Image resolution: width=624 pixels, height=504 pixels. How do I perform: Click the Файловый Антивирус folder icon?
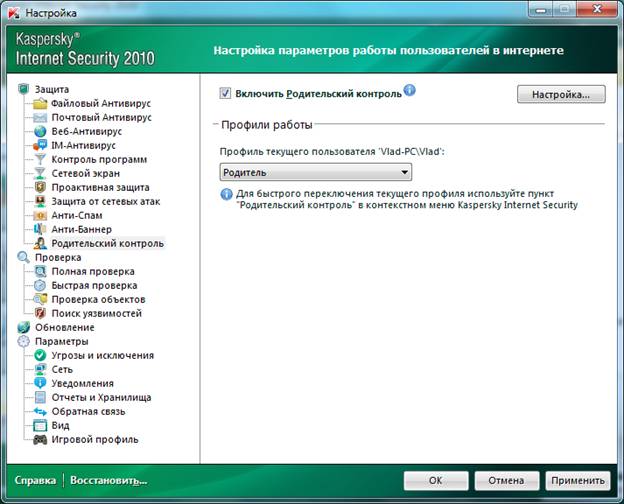(40, 104)
